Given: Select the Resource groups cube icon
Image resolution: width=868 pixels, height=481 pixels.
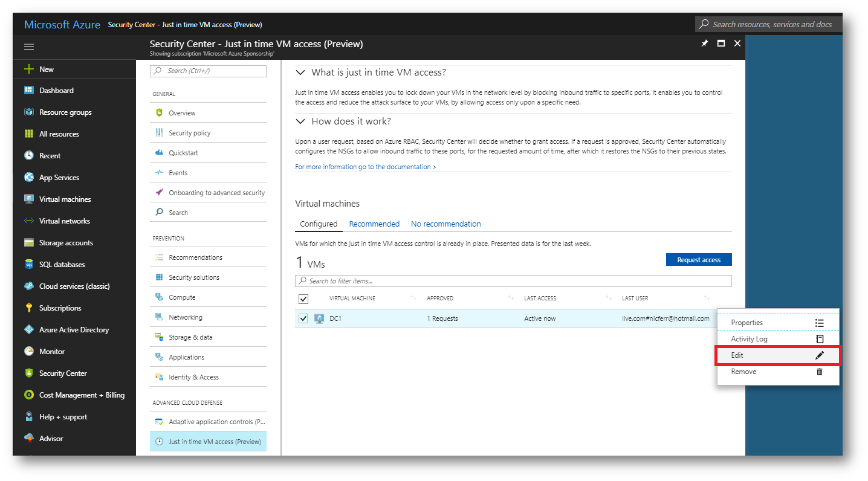Looking at the screenshot, I should coord(28,112).
